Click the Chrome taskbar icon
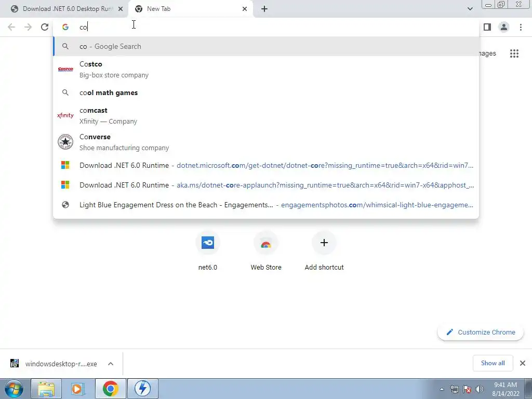 pyautogui.click(x=110, y=389)
